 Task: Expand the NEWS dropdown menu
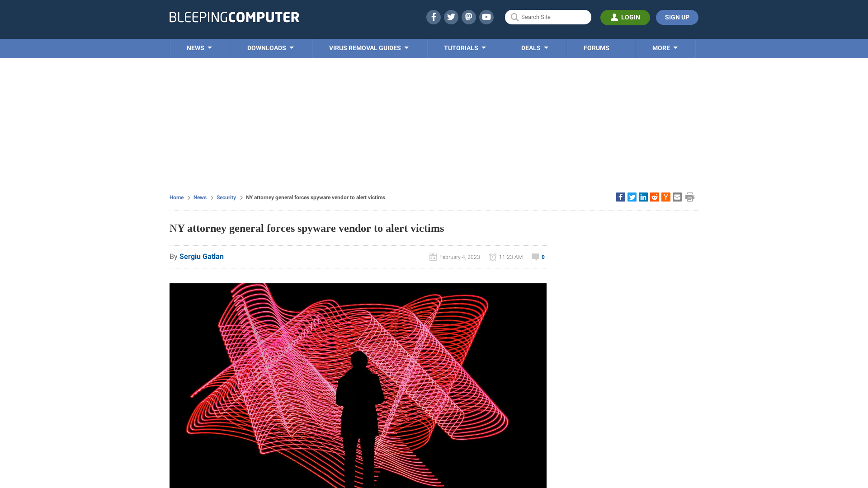point(199,48)
